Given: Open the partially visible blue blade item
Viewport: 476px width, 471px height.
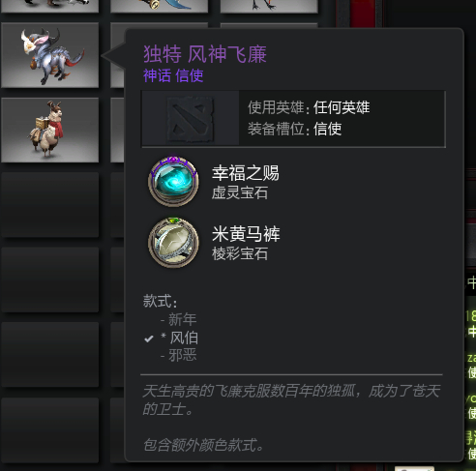Looking at the screenshot, I should pyautogui.click(x=159, y=6).
